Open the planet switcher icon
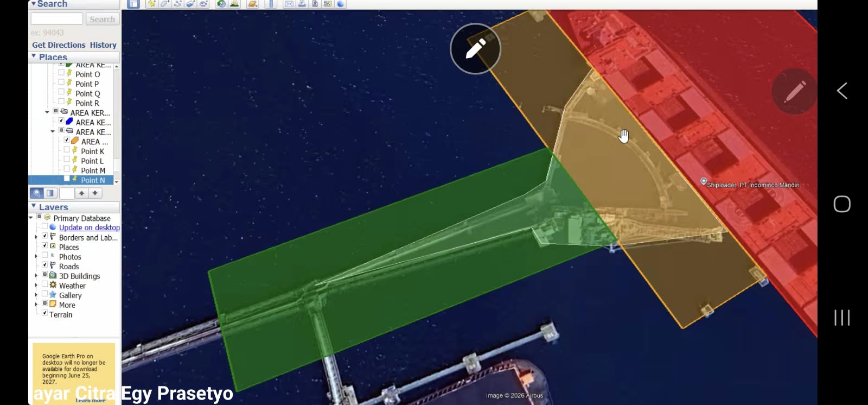Screen dimensions: 868x405 click(253, 4)
